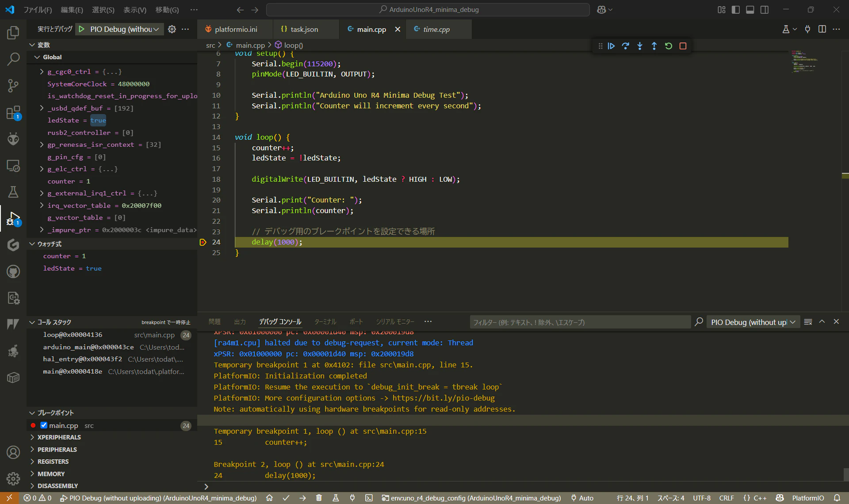The width and height of the screenshot is (849, 504).
Task: Toggle the line 24 breakpoint in the gutter
Action: tap(203, 242)
